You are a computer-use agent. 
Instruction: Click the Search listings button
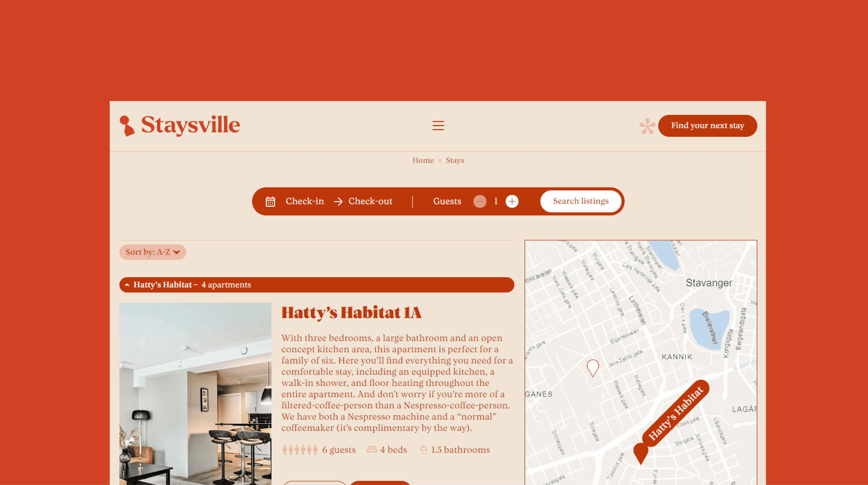pos(581,201)
